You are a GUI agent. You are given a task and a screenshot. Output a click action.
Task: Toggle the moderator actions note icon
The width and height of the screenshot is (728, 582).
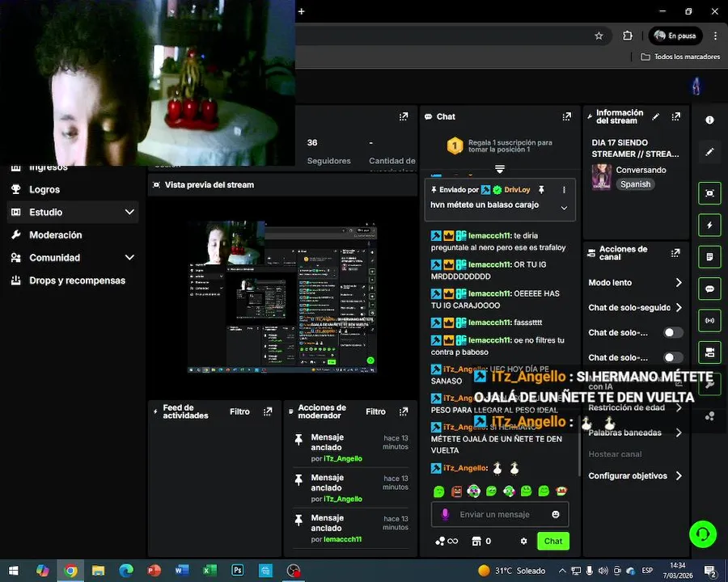point(709,257)
